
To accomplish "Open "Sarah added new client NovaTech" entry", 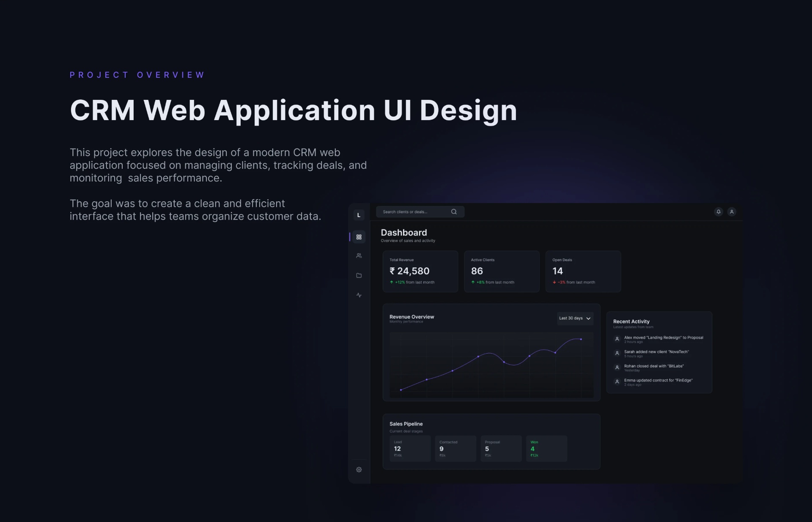I will (x=652, y=354).
